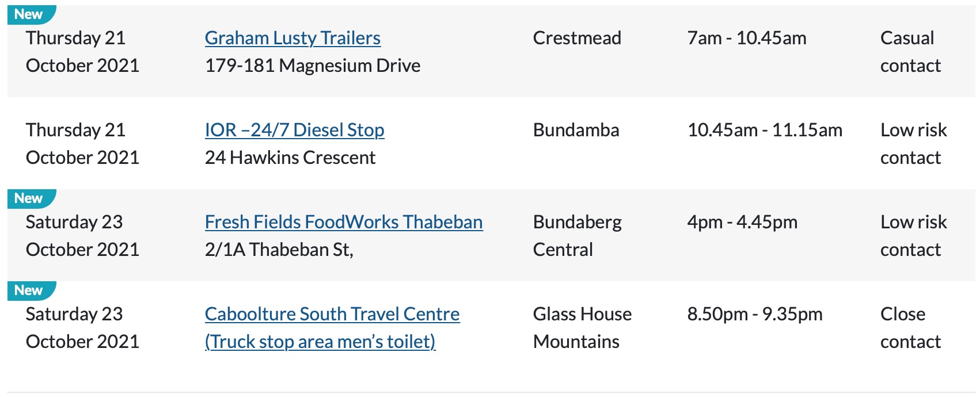Click the Glass House Mountains suburb cell
The image size is (980, 398).
[x=582, y=328]
